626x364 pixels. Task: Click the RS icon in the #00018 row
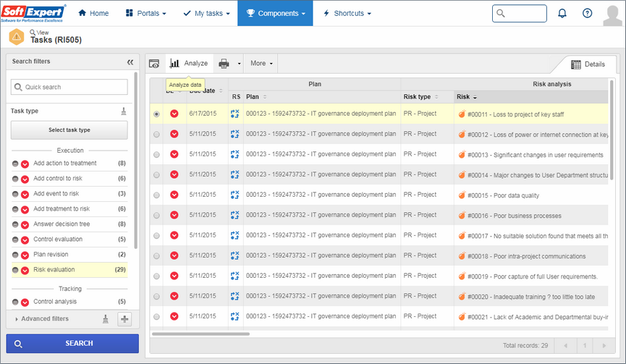tap(234, 255)
